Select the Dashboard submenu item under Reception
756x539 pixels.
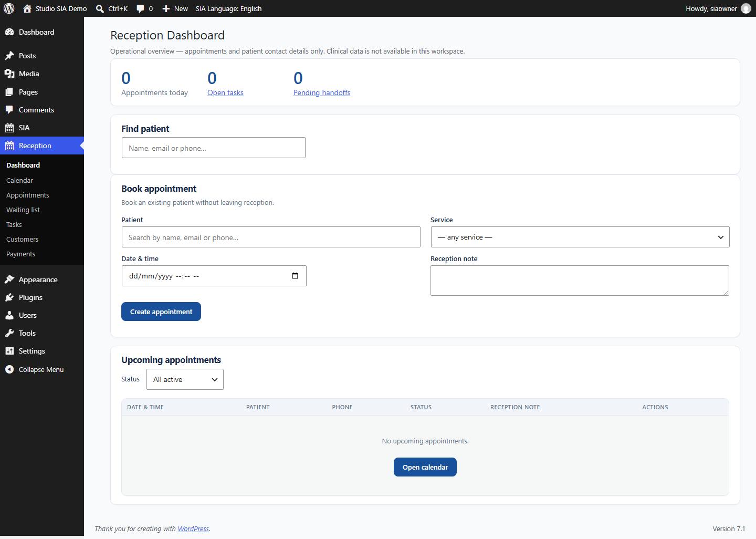point(23,165)
